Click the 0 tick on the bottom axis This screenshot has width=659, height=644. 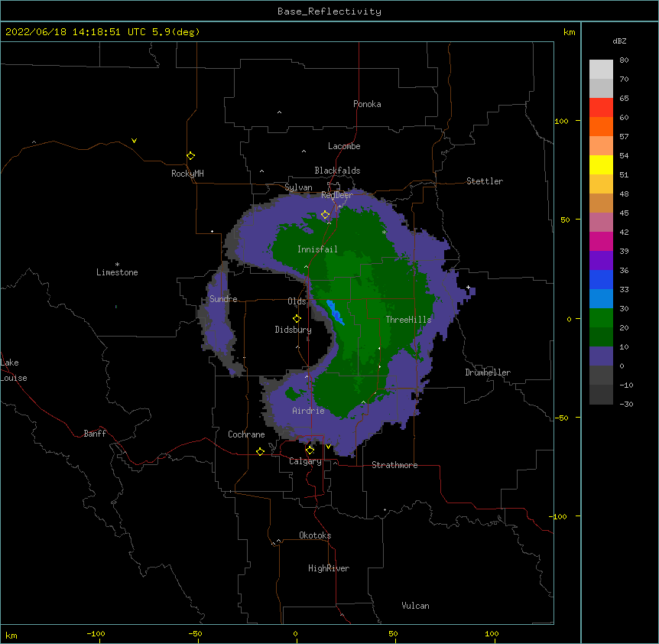[x=295, y=633]
